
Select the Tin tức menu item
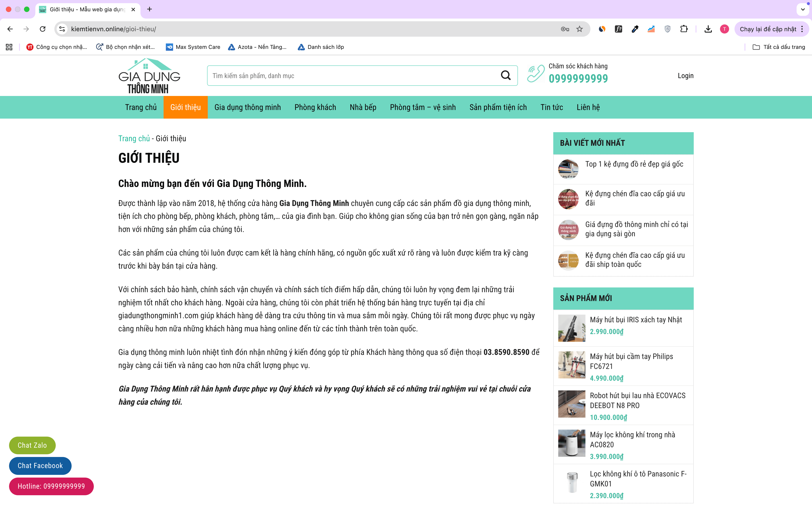pos(551,107)
